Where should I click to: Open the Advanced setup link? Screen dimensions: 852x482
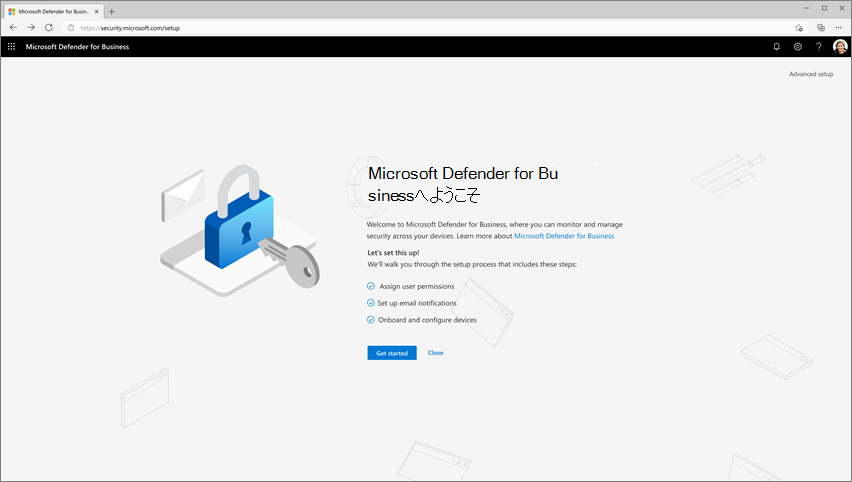811,74
